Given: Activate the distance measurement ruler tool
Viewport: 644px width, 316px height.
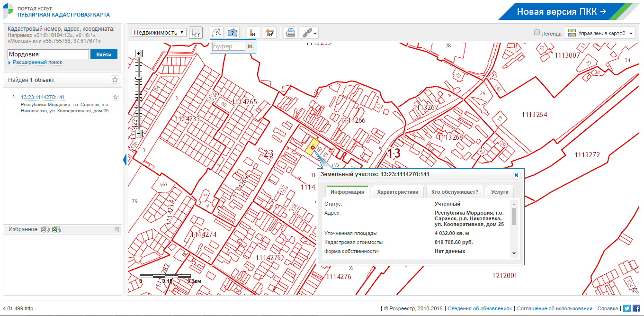Looking at the screenshot, I should (254, 33).
